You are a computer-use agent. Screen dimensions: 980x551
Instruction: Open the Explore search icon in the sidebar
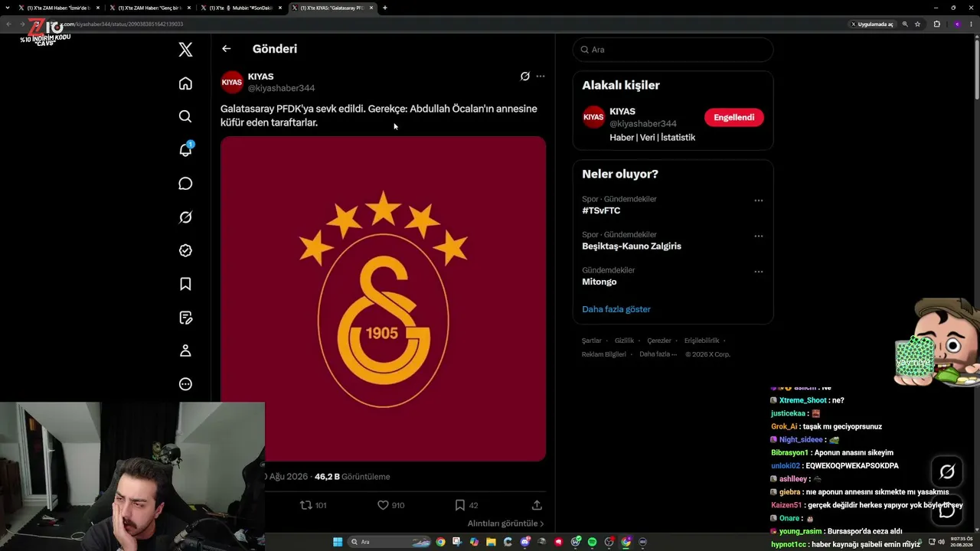tap(185, 116)
